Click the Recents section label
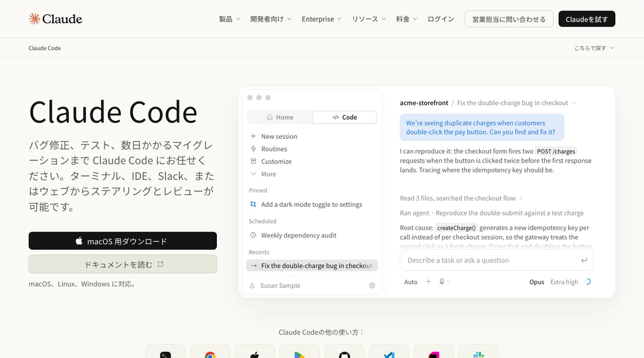The height and width of the screenshot is (358, 644). tap(259, 252)
